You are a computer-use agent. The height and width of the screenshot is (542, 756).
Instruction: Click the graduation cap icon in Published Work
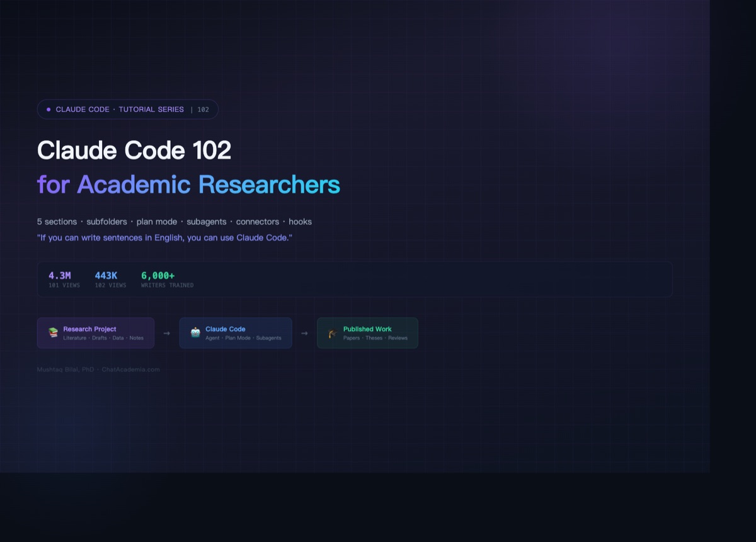click(333, 333)
